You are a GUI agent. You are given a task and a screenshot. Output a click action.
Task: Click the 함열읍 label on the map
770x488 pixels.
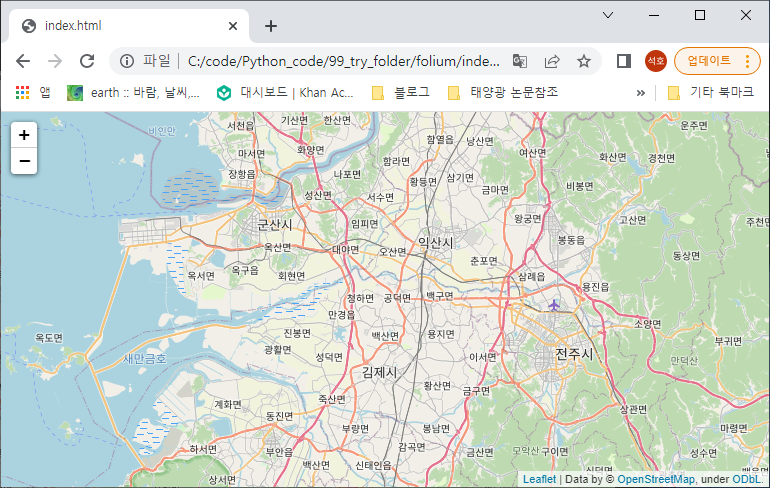(440, 139)
